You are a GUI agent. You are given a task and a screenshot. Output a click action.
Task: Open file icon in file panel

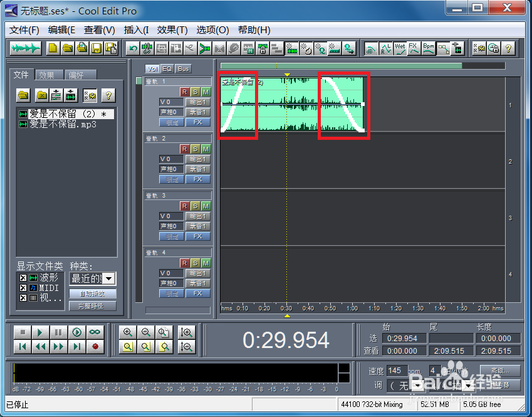23,95
